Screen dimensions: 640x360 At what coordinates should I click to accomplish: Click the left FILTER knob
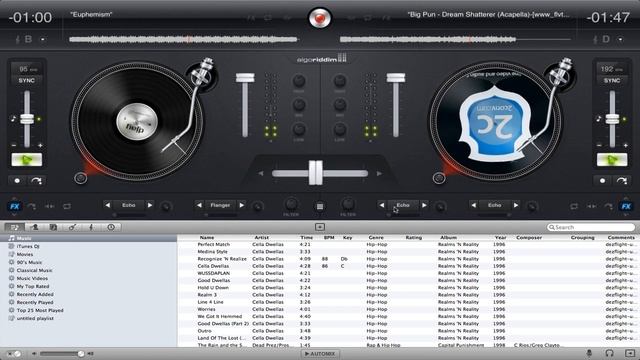(291, 204)
